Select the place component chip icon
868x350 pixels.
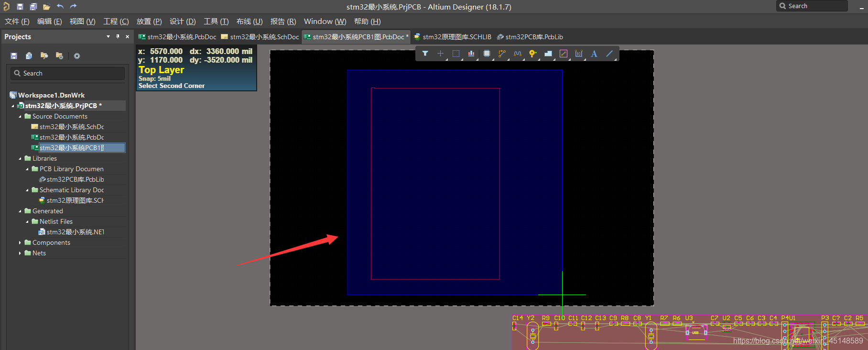click(487, 54)
